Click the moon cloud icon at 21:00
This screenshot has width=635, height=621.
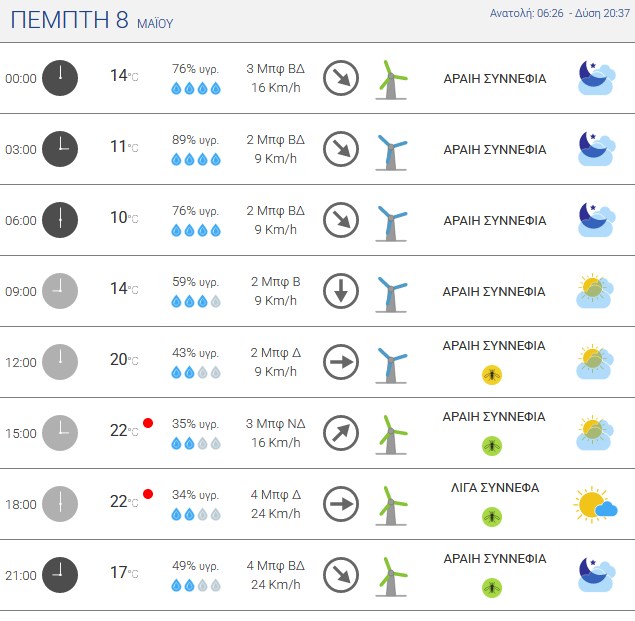[x=595, y=574]
